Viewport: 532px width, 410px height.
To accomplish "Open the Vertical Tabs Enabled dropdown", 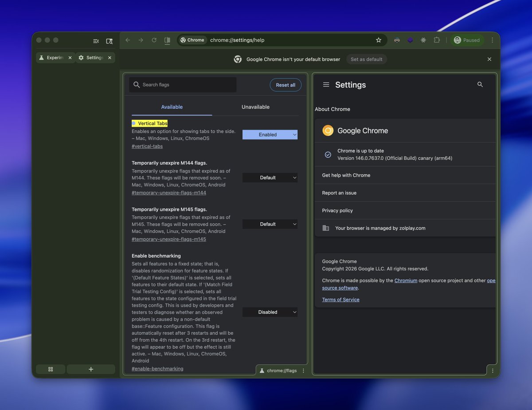I will [x=270, y=134].
